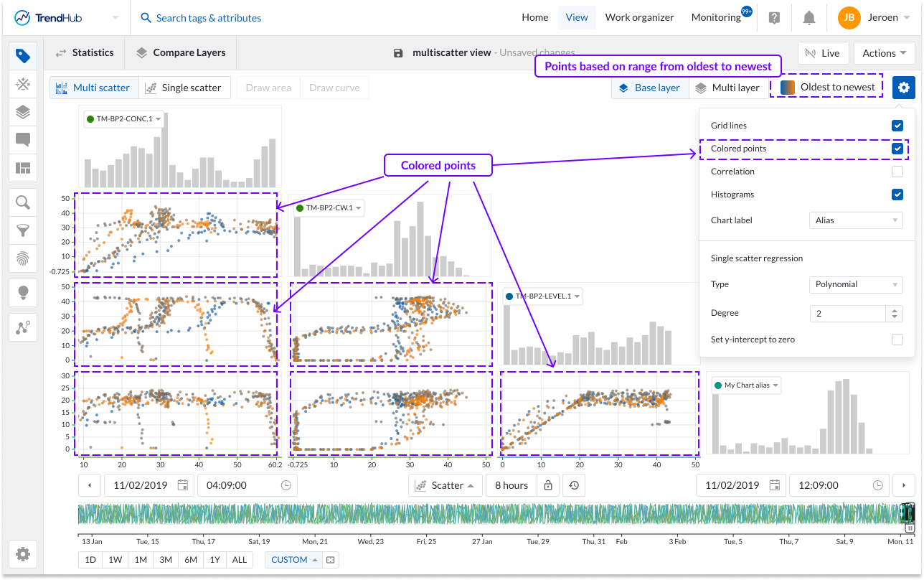
Task: Open the Actions dropdown menu
Action: [x=884, y=53]
